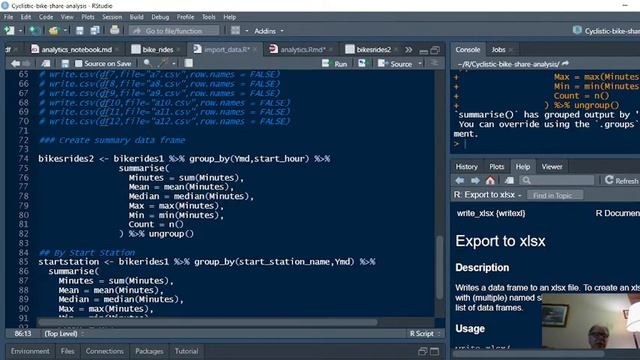Expand recent files dropdown arrow

65,31
